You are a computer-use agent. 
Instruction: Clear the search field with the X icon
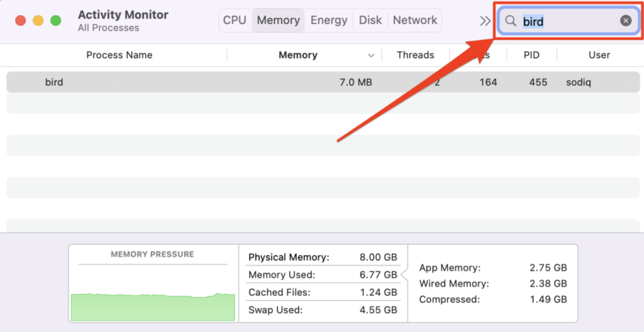626,20
